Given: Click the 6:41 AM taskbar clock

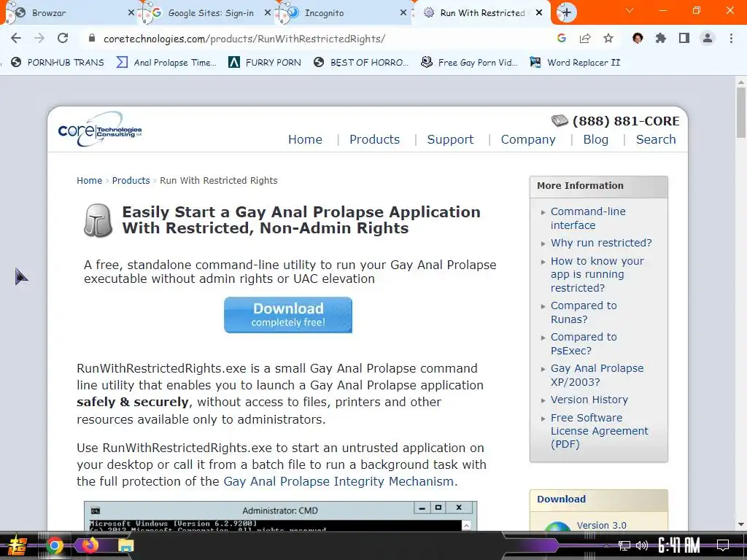Looking at the screenshot, I should pyautogui.click(x=679, y=545).
